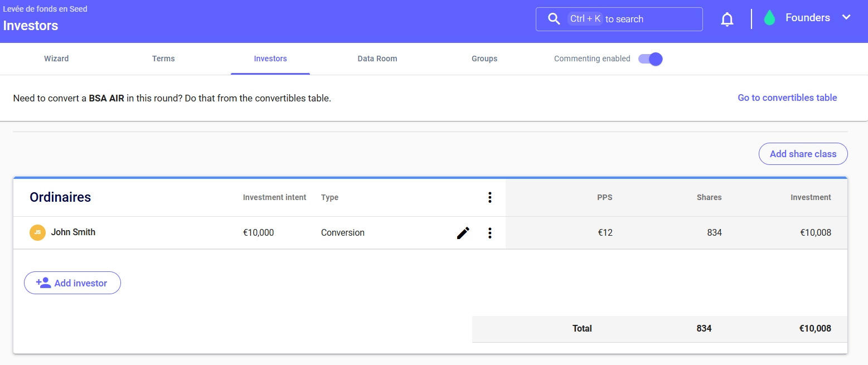Open the Terms tab
This screenshot has width=868, height=365.
[x=163, y=59]
